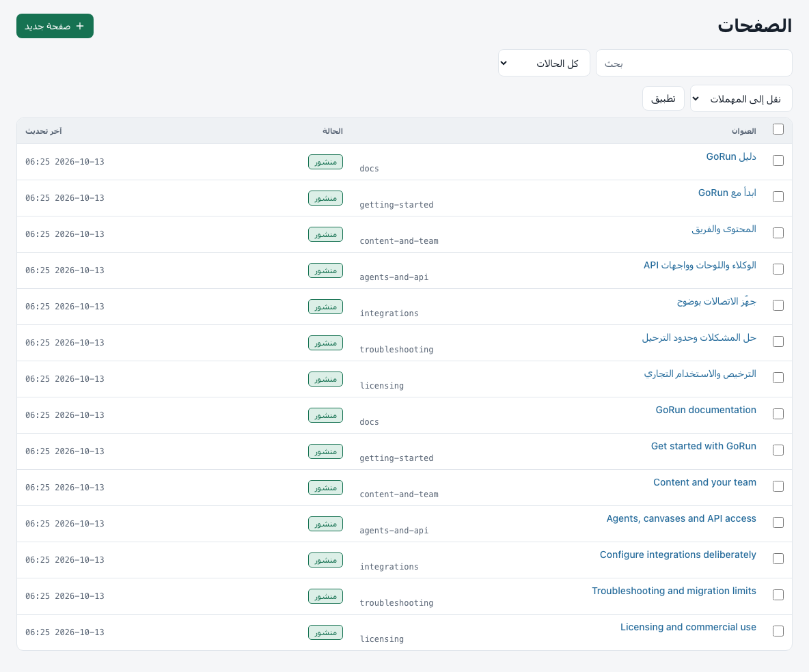Click the منشور badge in GoRun documentation row
The image size is (809, 672).
tap(325, 415)
